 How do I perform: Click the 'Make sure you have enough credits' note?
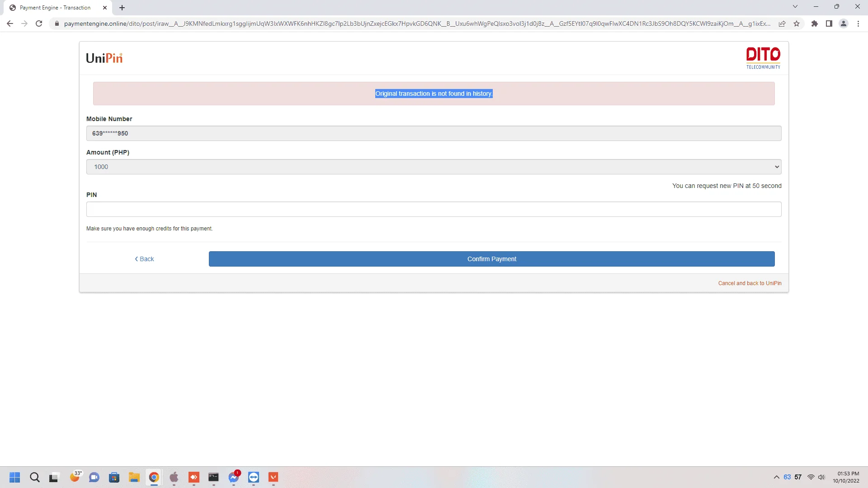pos(149,229)
